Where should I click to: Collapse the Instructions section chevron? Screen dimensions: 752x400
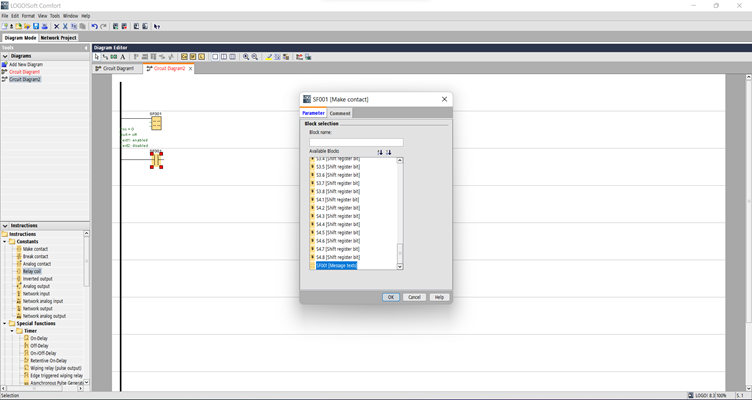tap(5, 225)
